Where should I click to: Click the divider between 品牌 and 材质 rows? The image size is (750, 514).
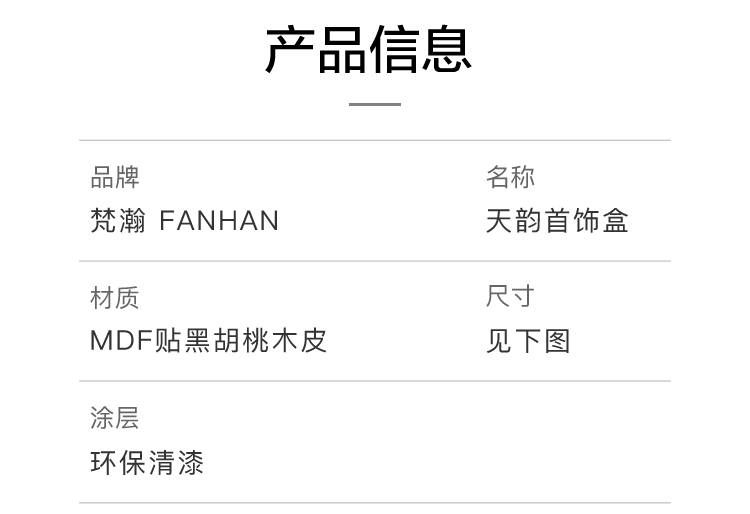(375, 261)
